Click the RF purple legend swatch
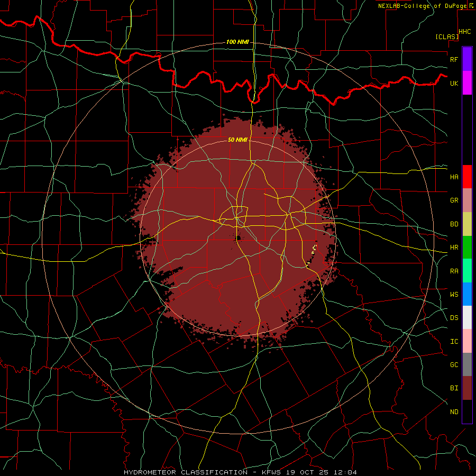The height and width of the screenshot is (476, 476). (x=467, y=59)
